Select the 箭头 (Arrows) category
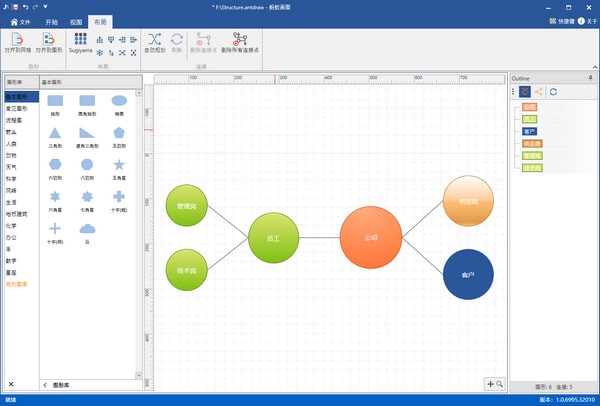Image resolution: width=600 pixels, height=406 pixels. [x=21, y=132]
